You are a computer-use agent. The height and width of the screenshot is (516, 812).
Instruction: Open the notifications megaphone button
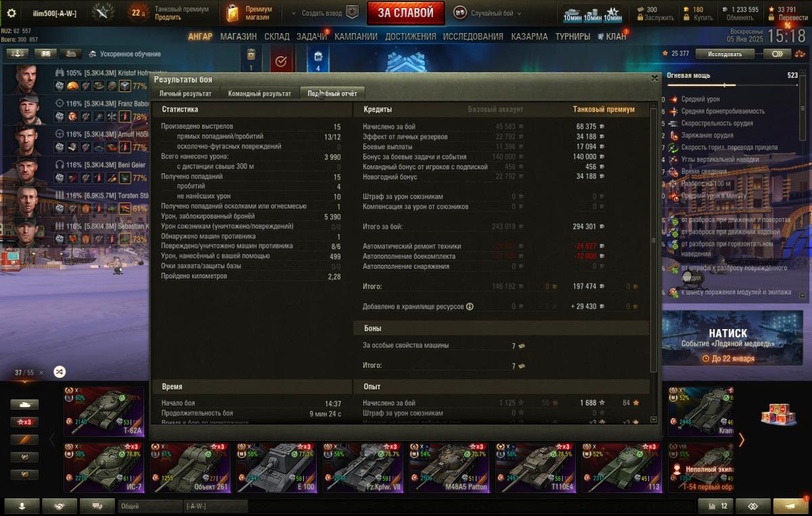790,506
